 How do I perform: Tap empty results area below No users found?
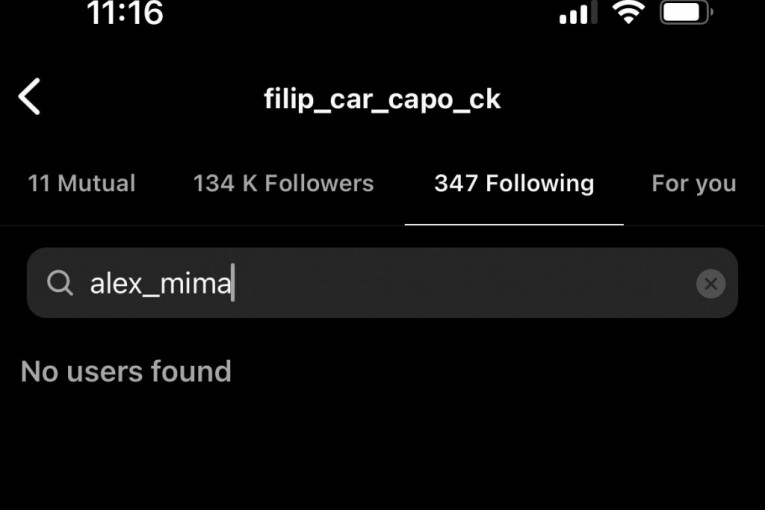(382, 449)
